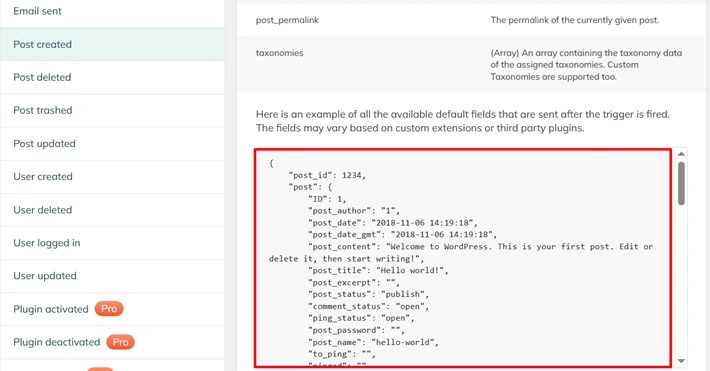This screenshot has height=371, width=710.
Task: Click the taxonomies array description text
Action: (586, 65)
